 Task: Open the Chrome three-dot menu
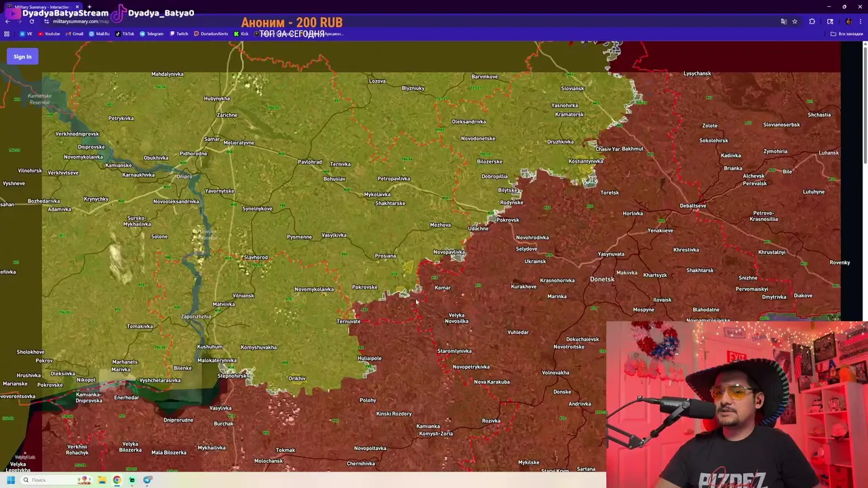(x=860, y=22)
